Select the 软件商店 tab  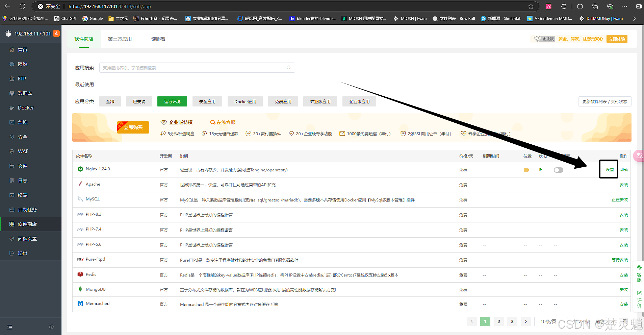[84, 39]
